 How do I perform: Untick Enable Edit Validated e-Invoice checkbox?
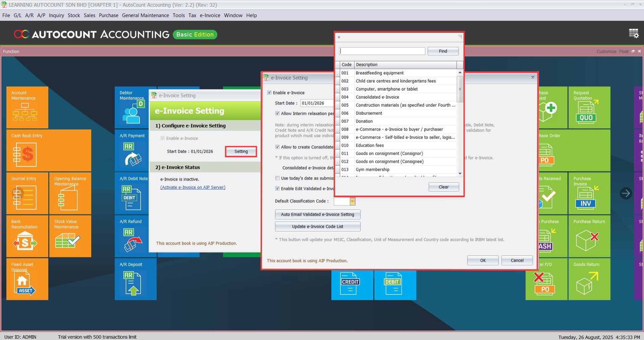click(x=277, y=189)
